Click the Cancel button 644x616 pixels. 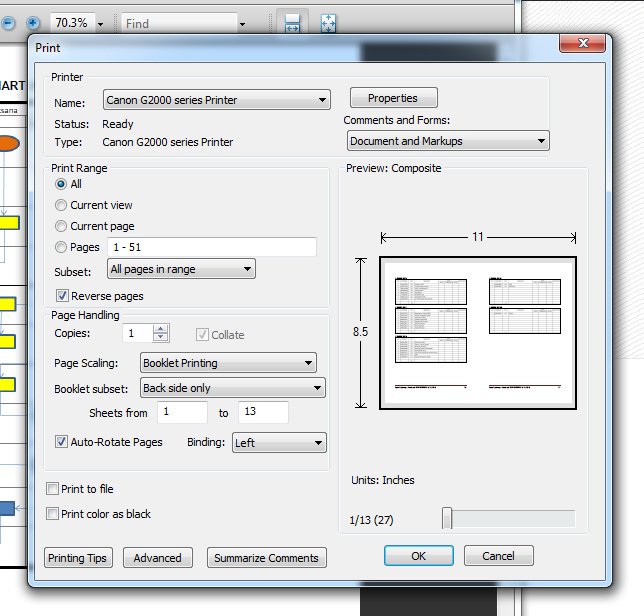(499, 556)
